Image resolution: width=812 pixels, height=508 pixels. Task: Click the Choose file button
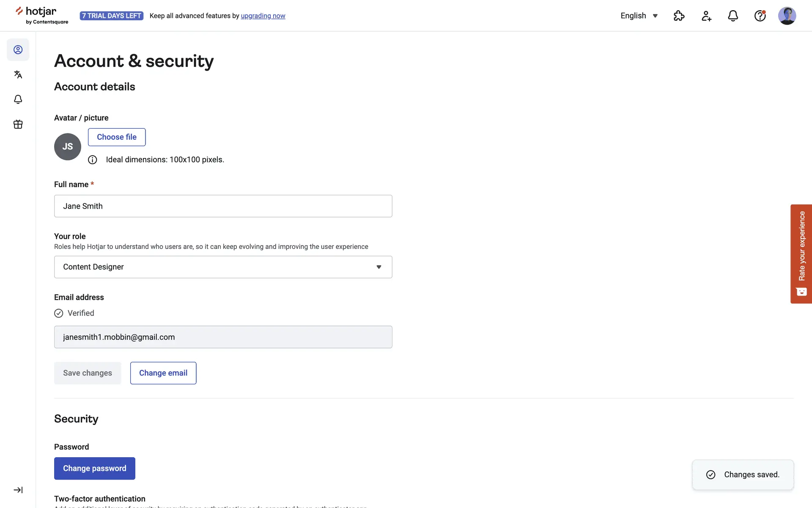[x=117, y=137]
